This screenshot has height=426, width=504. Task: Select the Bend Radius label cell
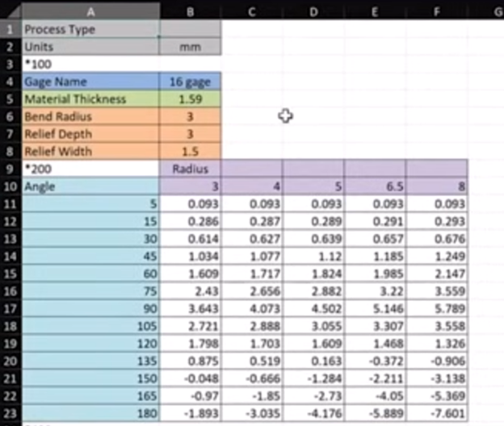pyautogui.click(x=90, y=117)
